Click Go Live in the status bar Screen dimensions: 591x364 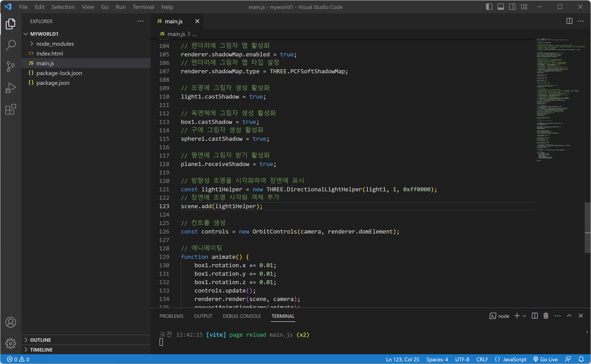pos(545,359)
